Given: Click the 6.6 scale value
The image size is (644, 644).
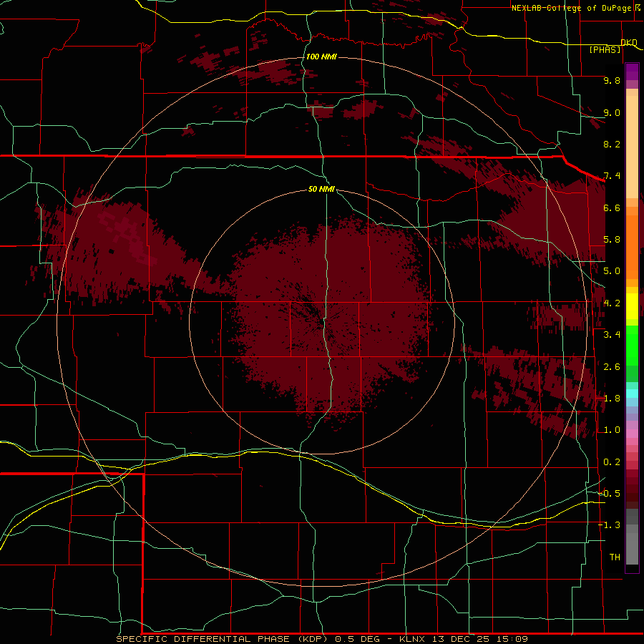Looking at the screenshot, I should (612, 208).
